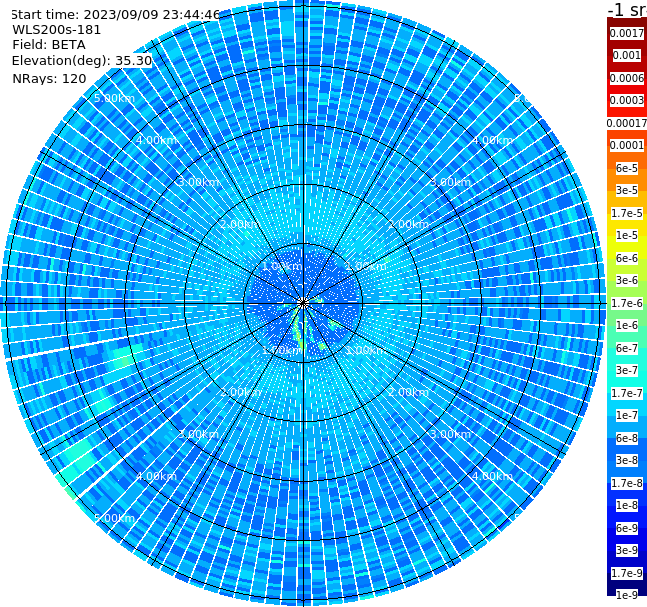The image size is (647, 607).
Task: Click the 6e-5 colorbar label
Action: pyautogui.click(x=627, y=168)
